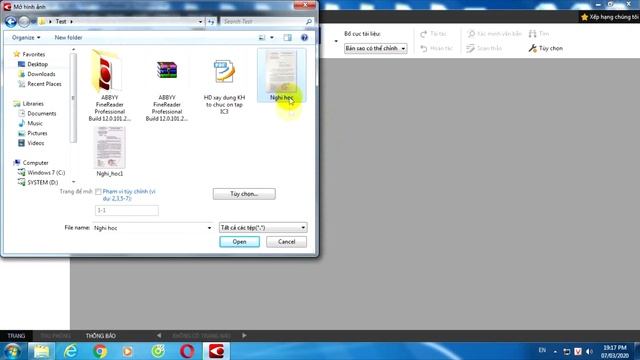This screenshot has height=360, width=640.
Task: Click Xếp hạng chúng tôi star link
Action: click(x=610, y=17)
